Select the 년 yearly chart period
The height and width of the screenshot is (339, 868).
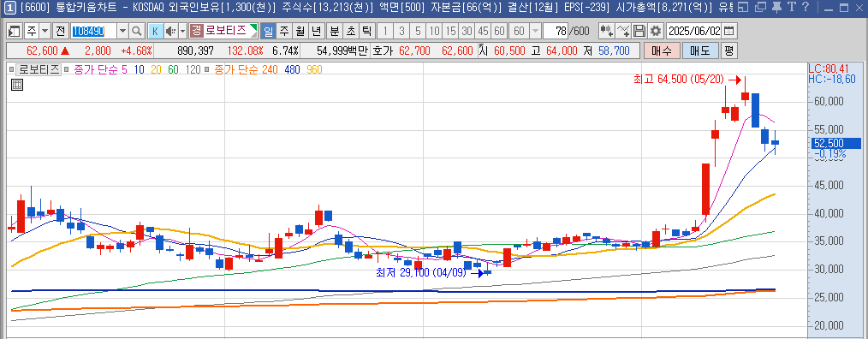click(x=316, y=31)
